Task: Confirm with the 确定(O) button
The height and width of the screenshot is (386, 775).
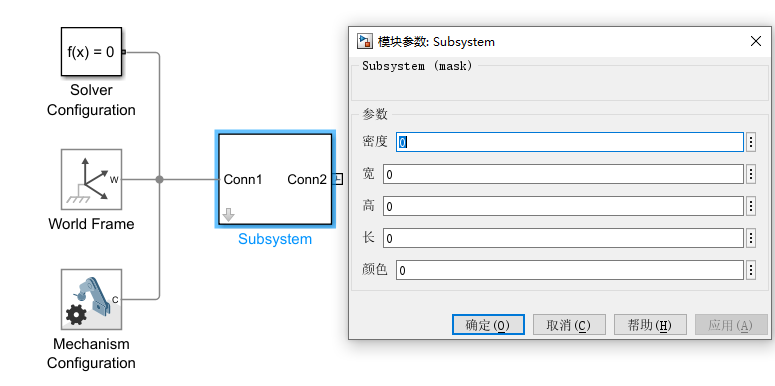Action: click(488, 325)
